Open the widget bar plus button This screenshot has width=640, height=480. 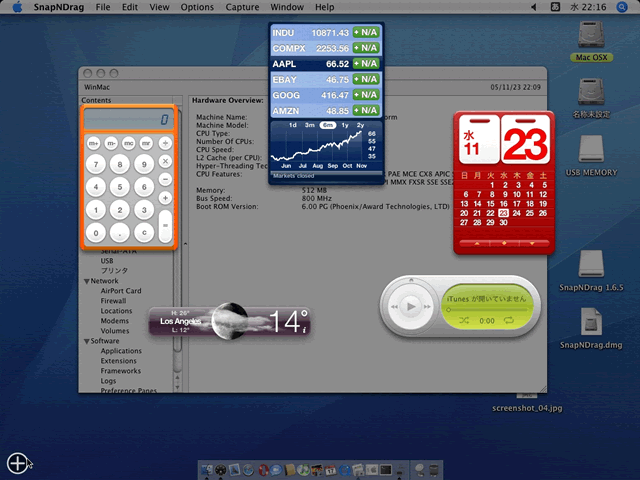[x=17, y=463]
